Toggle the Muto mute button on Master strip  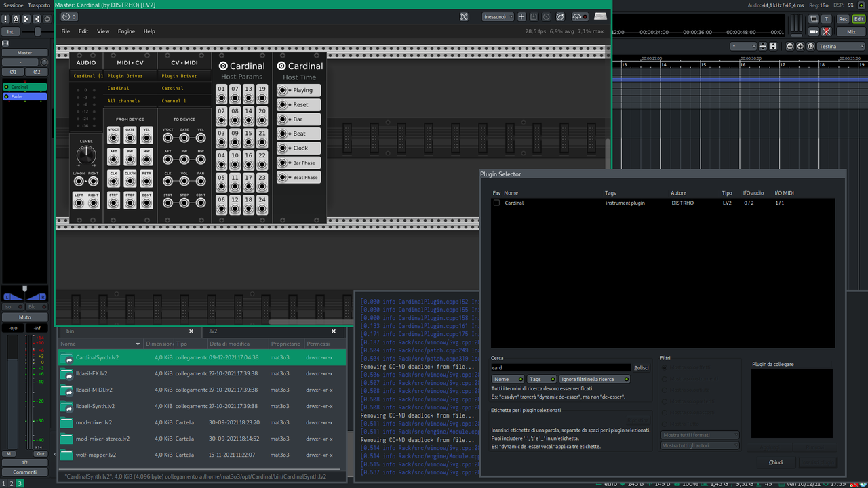pos(24,317)
